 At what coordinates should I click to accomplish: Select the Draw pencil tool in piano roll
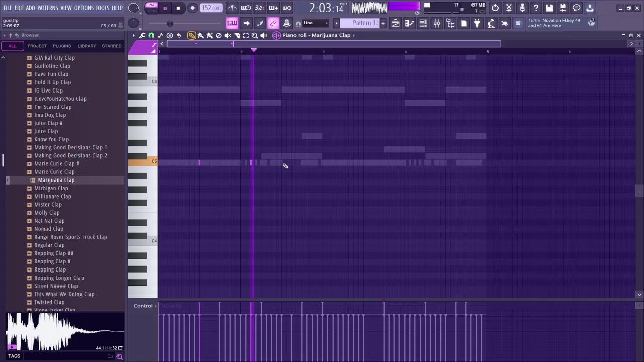point(192,35)
